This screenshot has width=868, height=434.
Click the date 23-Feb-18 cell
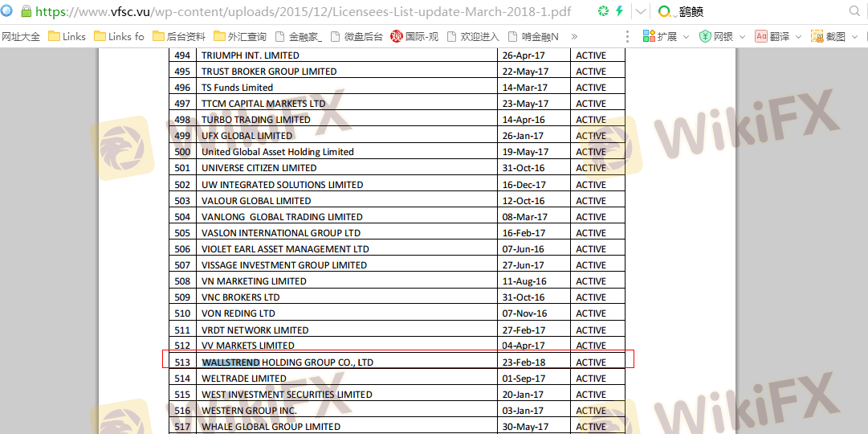534,362
